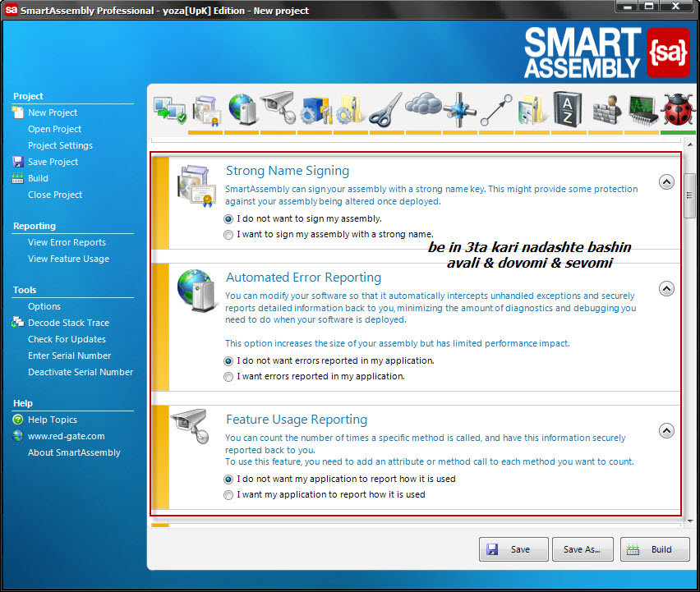Select 'I do not want my application to report'
700x592 pixels.
[x=228, y=480]
